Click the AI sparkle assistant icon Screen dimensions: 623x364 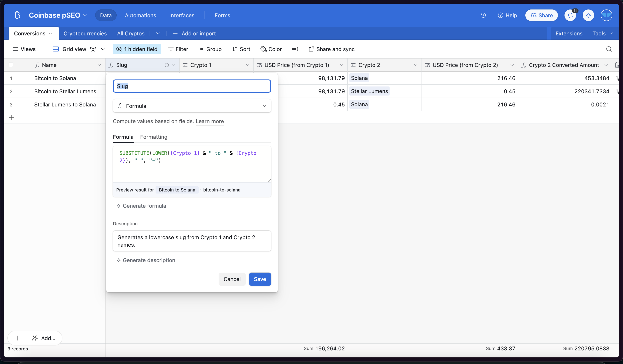coord(588,15)
